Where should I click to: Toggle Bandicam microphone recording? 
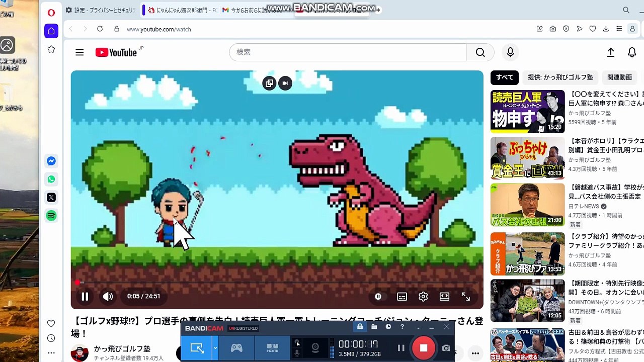[297, 354]
